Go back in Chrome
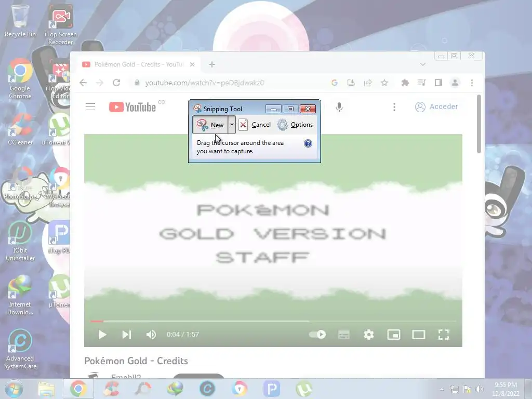This screenshot has width=532, height=399. tap(83, 83)
